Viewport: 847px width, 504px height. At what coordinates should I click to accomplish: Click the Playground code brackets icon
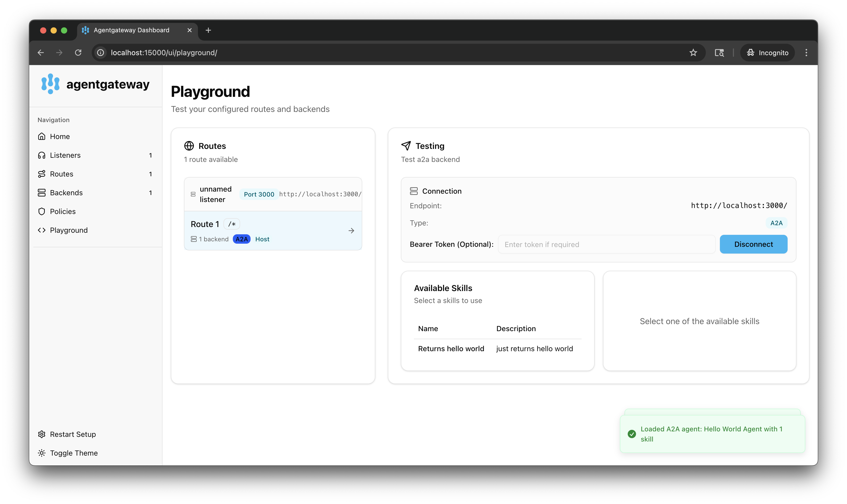pyautogui.click(x=42, y=230)
